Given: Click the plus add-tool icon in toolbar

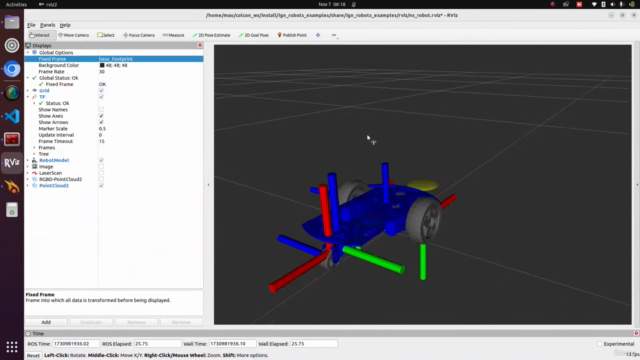Looking at the screenshot, I should pyautogui.click(x=318, y=35).
